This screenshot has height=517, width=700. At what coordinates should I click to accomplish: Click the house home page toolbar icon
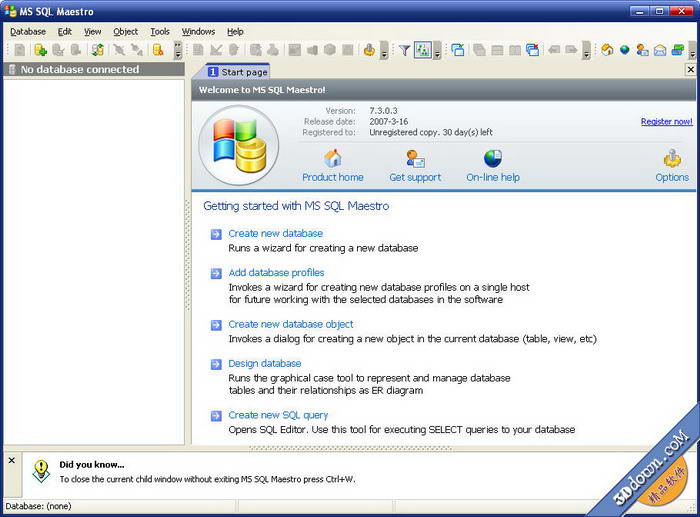point(607,50)
